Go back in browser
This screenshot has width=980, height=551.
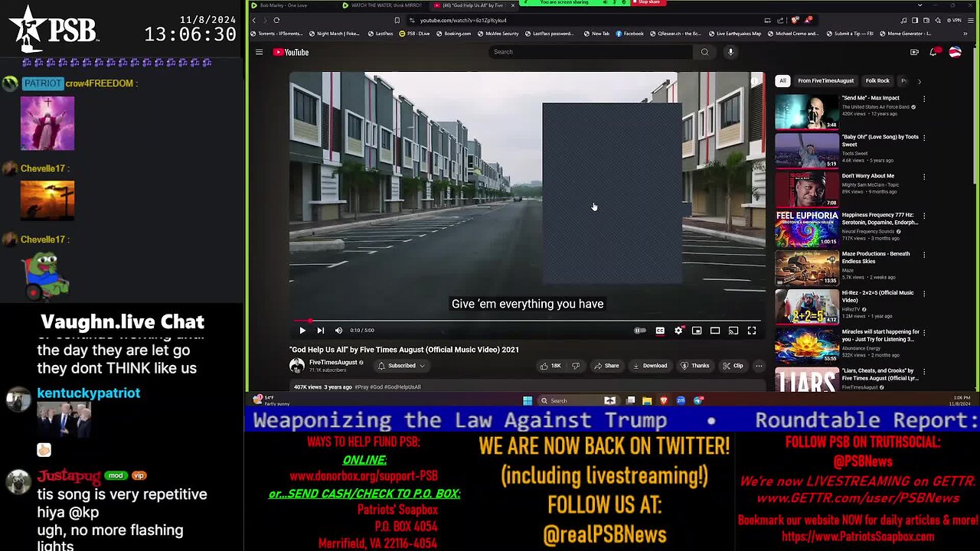[254, 20]
